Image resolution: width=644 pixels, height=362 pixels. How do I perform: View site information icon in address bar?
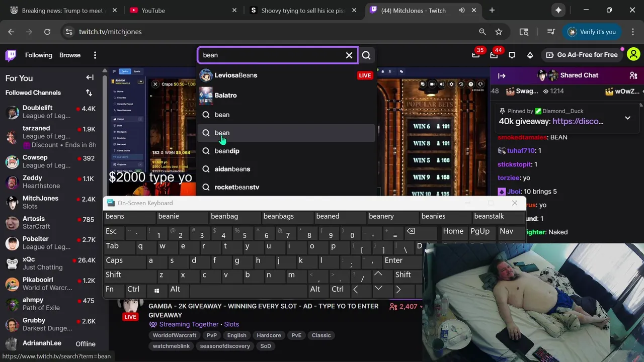click(x=69, y=32)
